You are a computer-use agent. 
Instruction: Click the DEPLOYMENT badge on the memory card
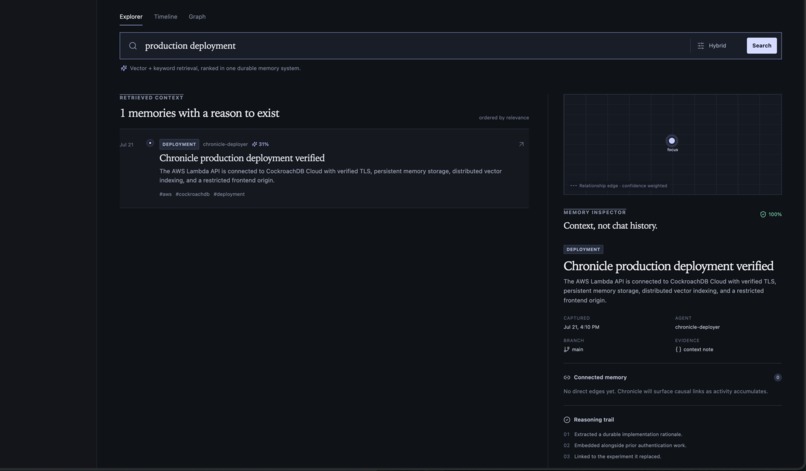[x=179, y=144]
